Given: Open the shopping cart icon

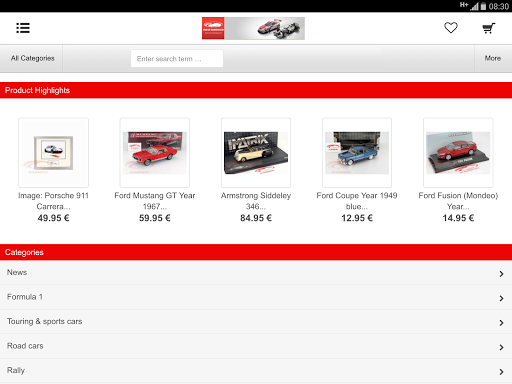Looking at the screenshot, I should tap(489, 28).
